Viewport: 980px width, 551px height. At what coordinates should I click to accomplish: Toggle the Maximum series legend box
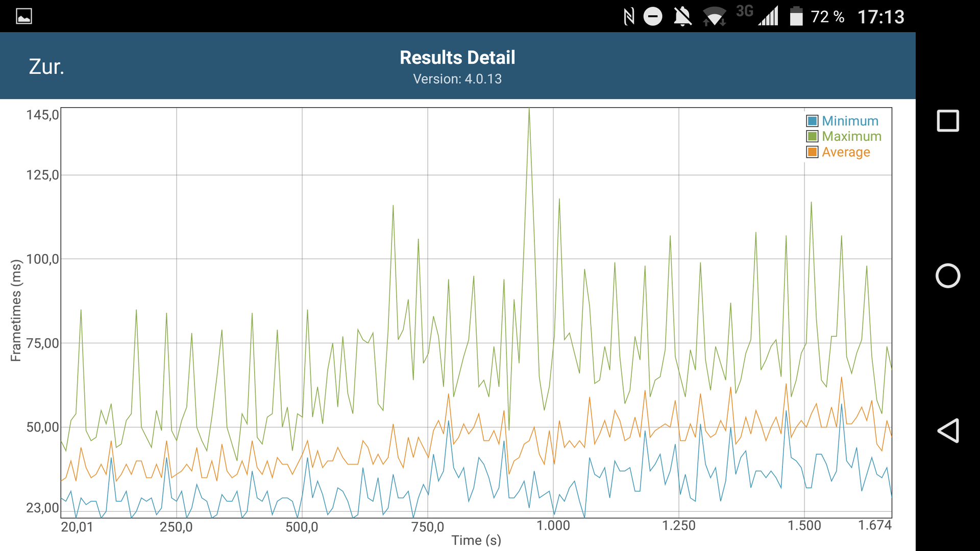pos(812,136)
